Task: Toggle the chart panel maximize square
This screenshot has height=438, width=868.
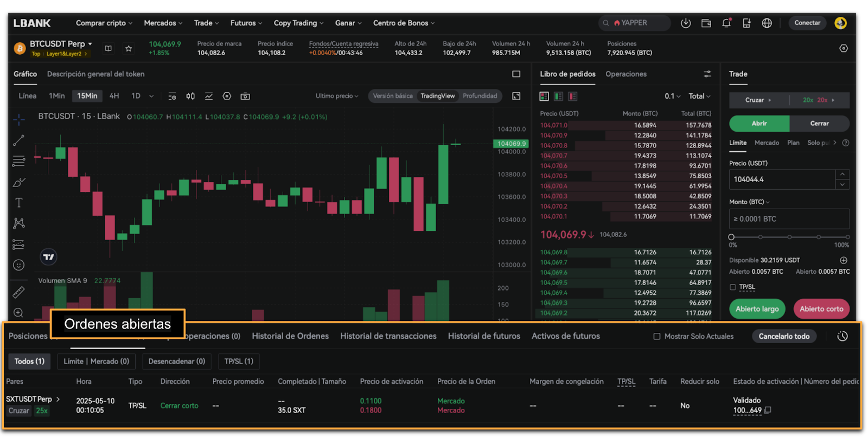Action: click(516, 74)
